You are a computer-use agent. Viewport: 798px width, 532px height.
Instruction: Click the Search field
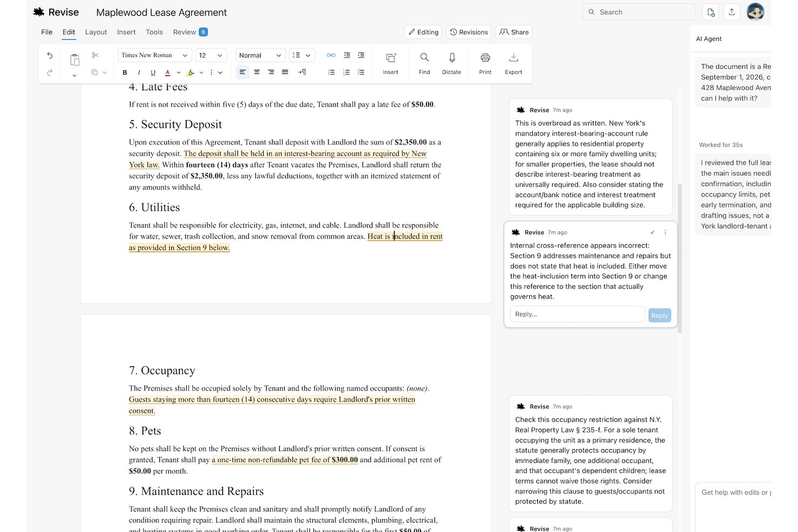(639, 12)
